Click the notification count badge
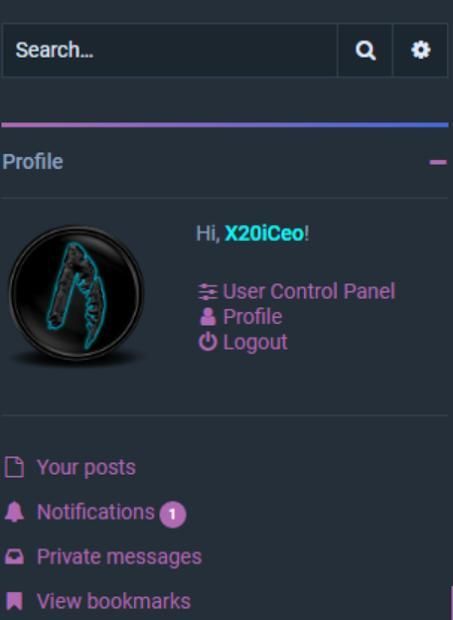Viewport: 453px width, 620px height. pos(173,514)
